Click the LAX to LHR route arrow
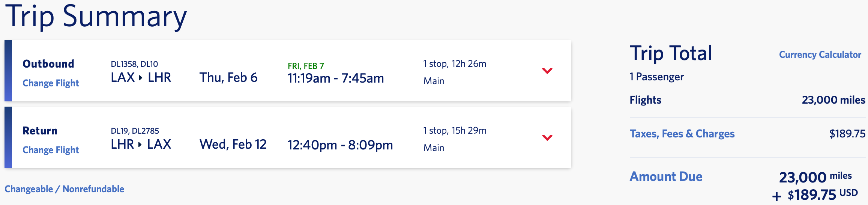The height and width of the screenshot is (205, 868). pos(141,78)
